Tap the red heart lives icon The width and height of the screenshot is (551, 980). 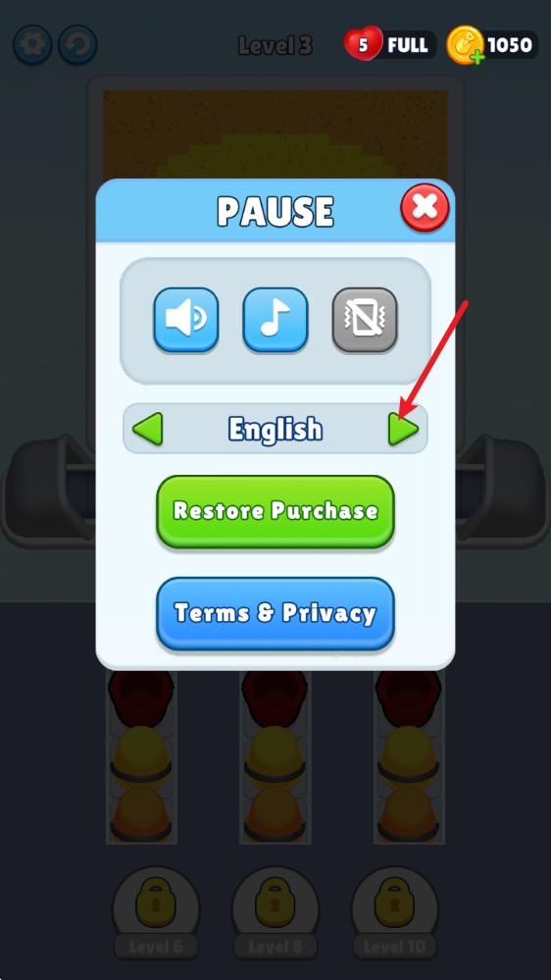(363, 44)
